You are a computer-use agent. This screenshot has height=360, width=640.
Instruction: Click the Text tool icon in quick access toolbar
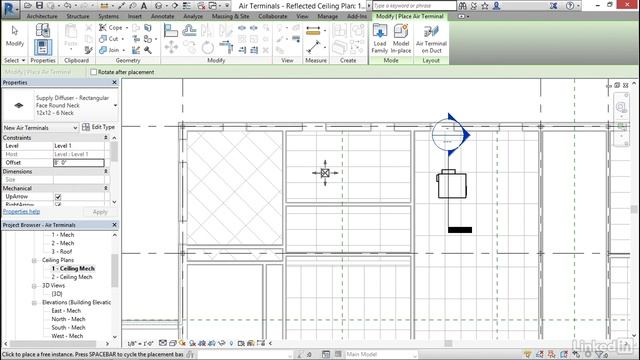click(x=144, y=6)
